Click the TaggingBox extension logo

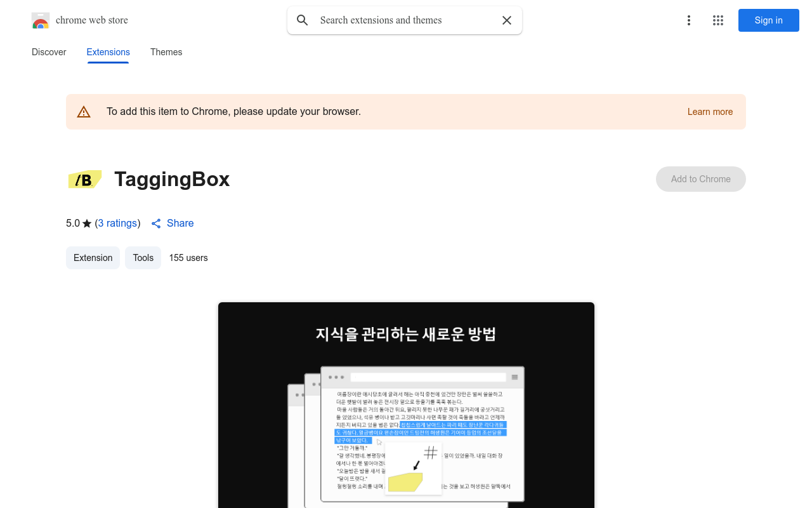(85, 180)
